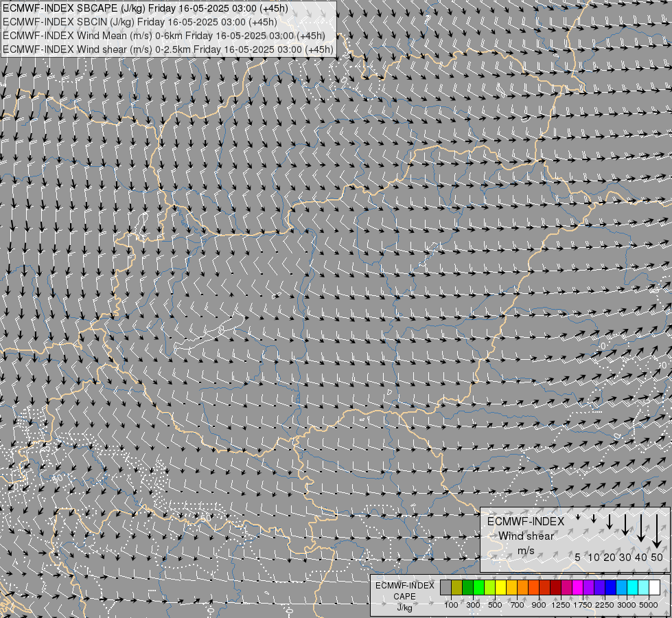
Task: Click the '40' label in shear legend
Action: 641,557
